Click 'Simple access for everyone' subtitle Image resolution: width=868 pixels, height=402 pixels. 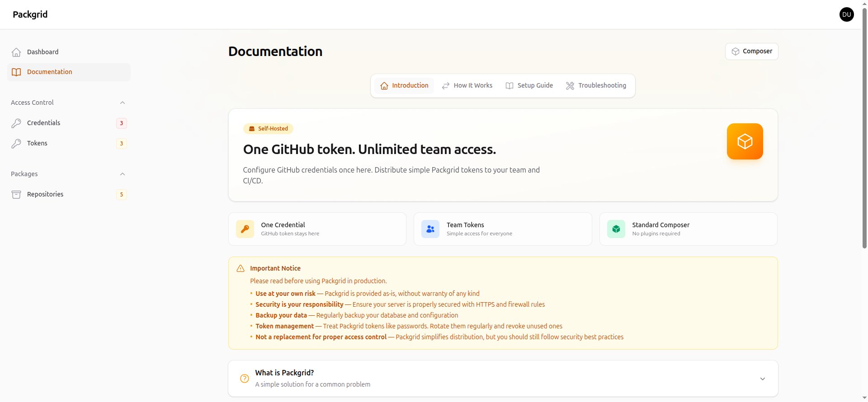tap(479, 234)
